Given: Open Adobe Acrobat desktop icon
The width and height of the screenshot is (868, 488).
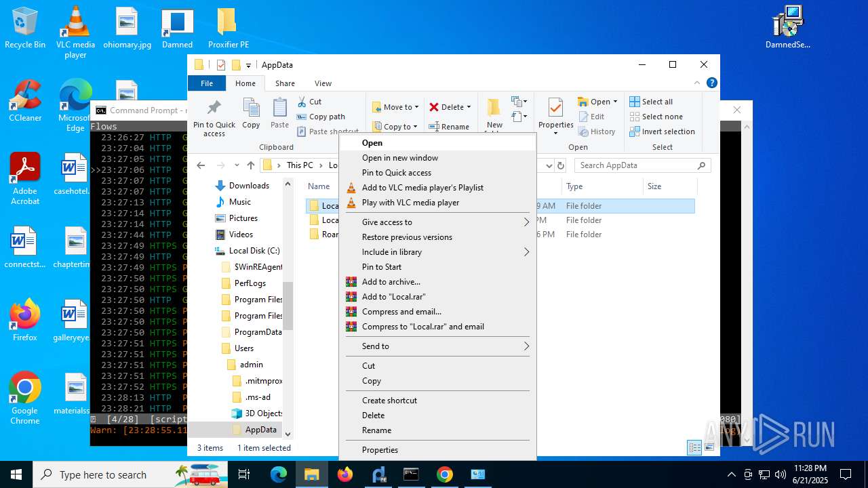Looking at the screenshot, I should [x=25, y=179].
